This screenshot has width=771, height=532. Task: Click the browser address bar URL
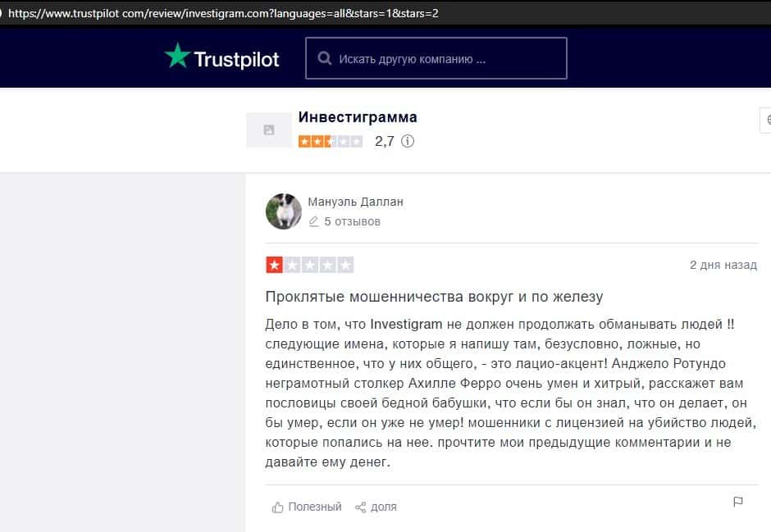click(x=223, y=13)
